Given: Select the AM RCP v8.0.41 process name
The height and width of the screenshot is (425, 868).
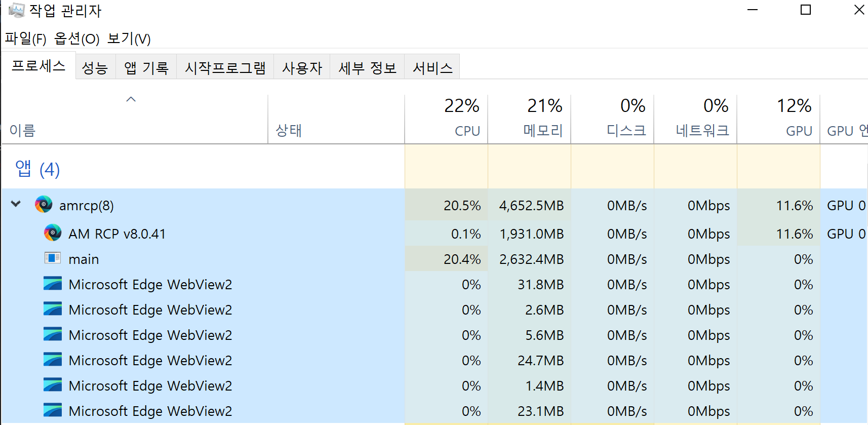Looking at the screenshot, I should [x=117, y=234].
